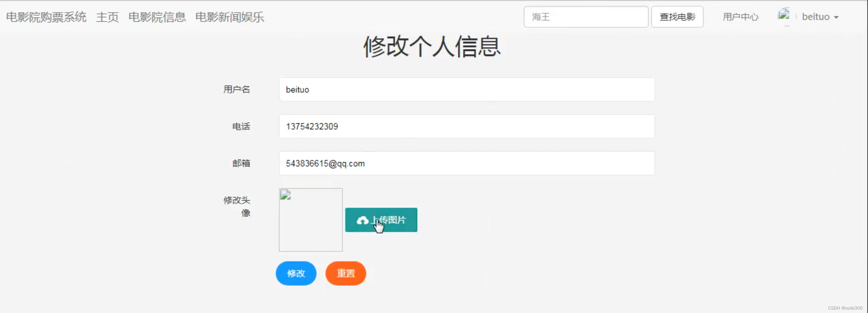Click the 查找电影 search button
This screenshot has width=868, height=313.
coord(677,17)
